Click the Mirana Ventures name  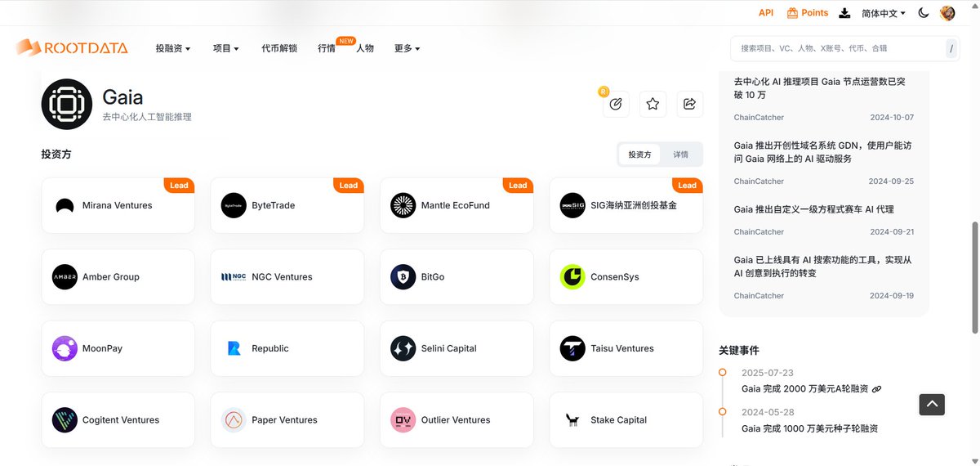[x=118, y=206]
